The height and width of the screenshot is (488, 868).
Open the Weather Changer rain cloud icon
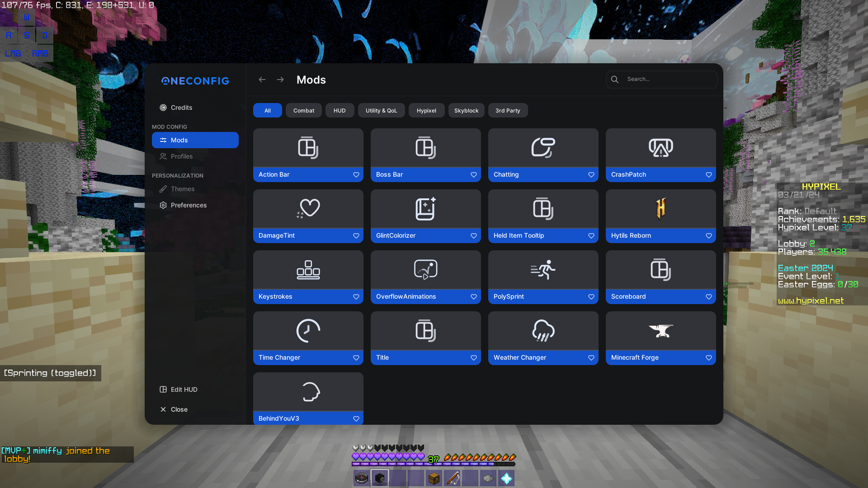543,331
